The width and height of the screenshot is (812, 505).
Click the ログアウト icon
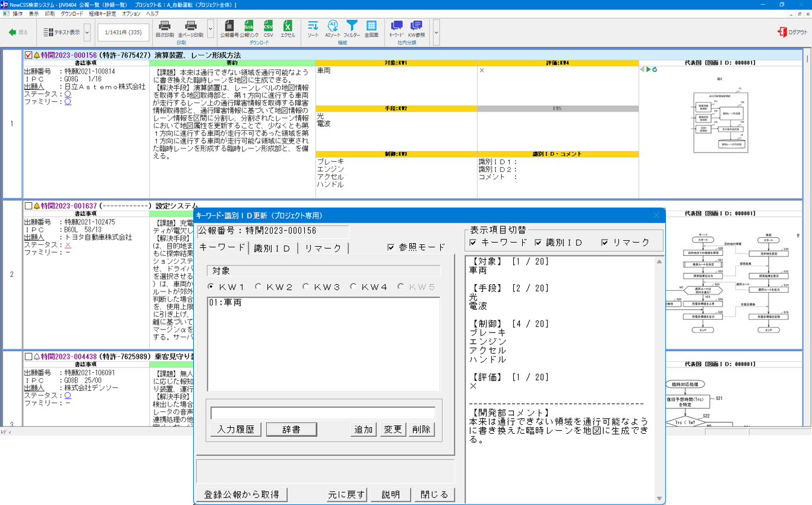click(782, 32)
